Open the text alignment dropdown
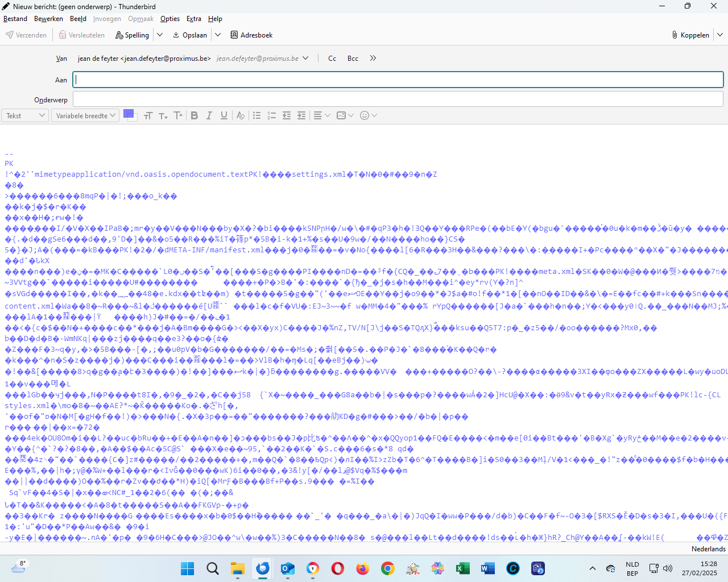 (x=322, y=115)
